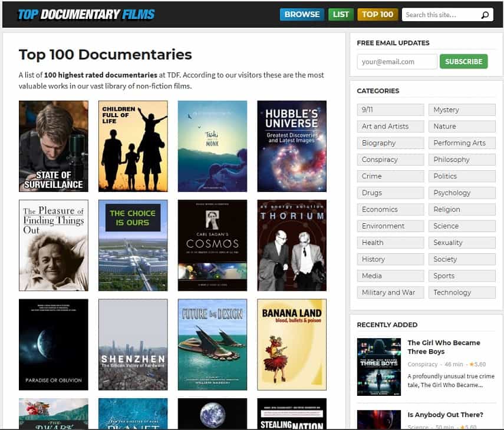Open Three Boys recently added thumbnail
Screen dimensions: 504x430
tap(379, 367)
